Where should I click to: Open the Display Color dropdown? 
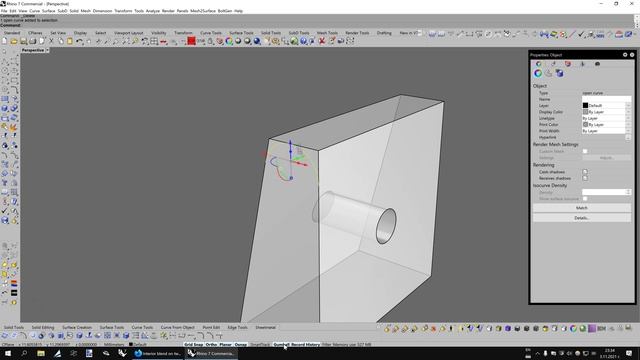point(628,112)
